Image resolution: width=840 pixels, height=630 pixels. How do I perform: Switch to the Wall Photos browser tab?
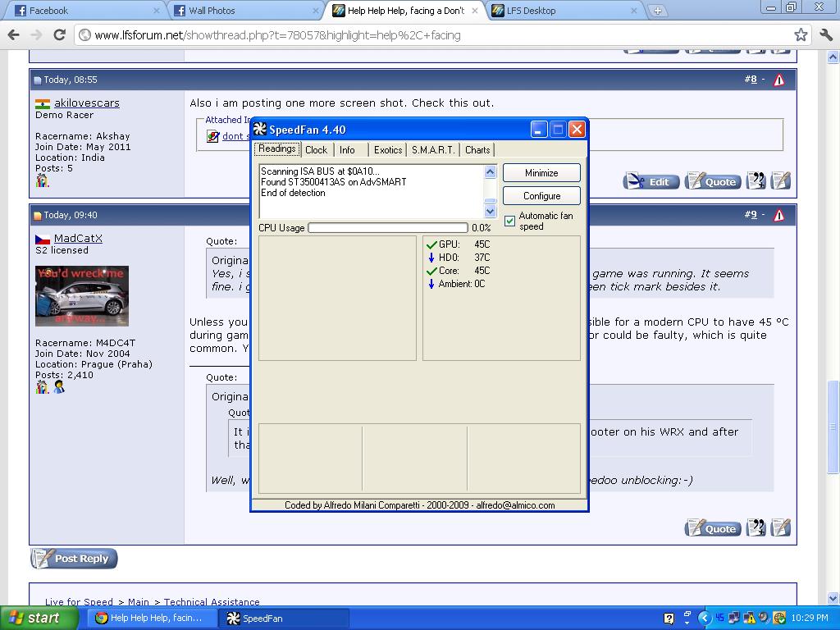tap(246, 11)
